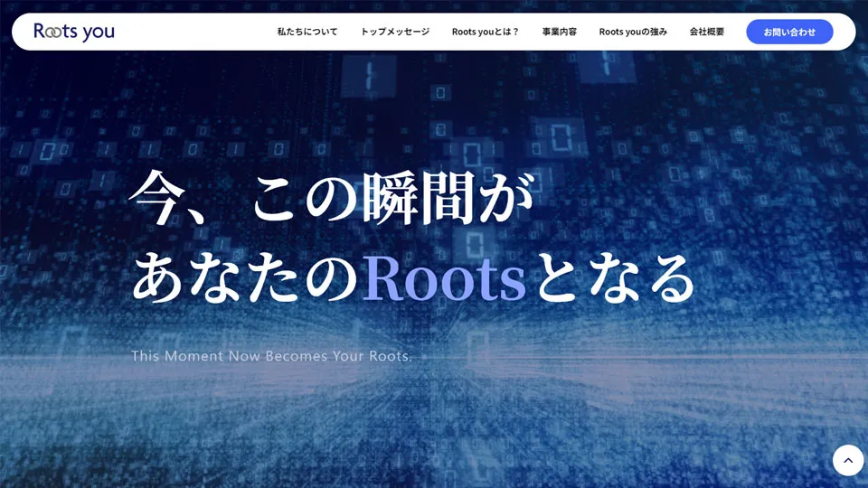Click the となる text ending the headline
868x488 pixels.
(614, 279)
